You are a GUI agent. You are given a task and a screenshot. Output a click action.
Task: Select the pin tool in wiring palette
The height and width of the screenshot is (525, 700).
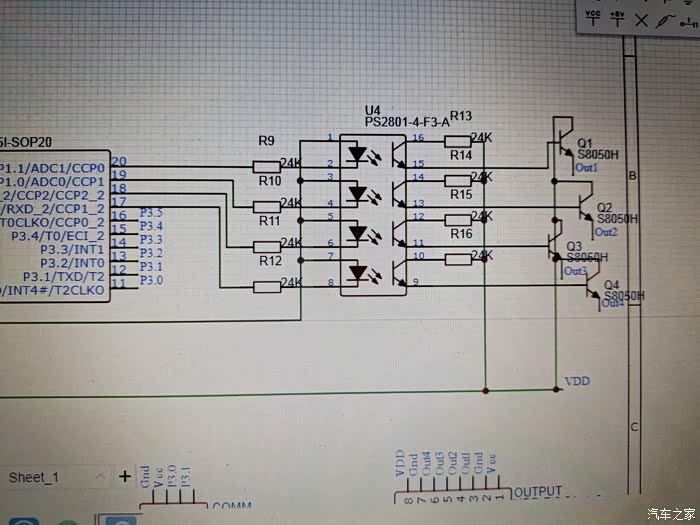pos(689,22)
